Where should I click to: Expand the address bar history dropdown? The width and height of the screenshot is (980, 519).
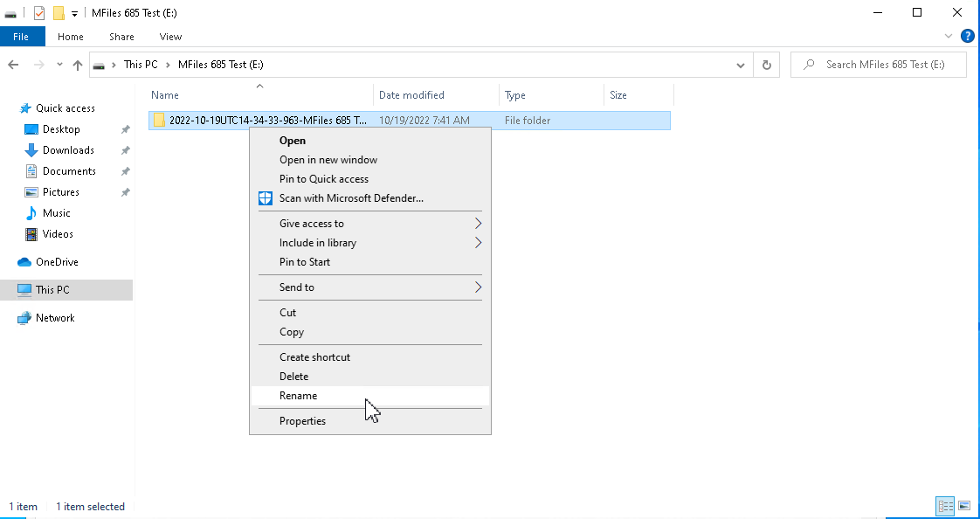741,65
